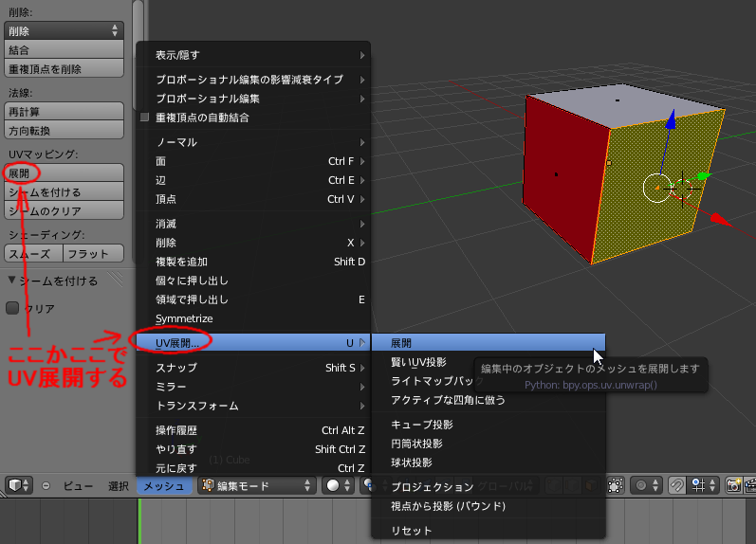Tick the クリア checkbox
Viewport: 756px width, 544px height.
pos(12,308)
